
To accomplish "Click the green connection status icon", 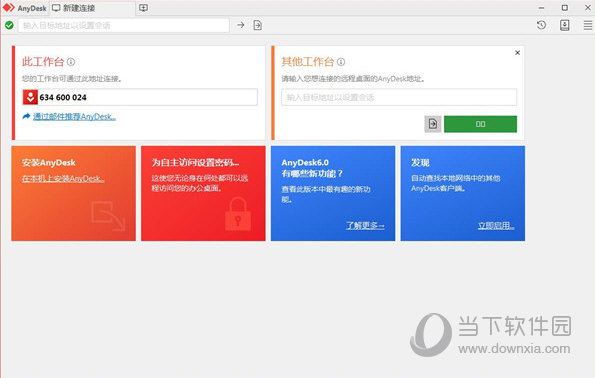I will point(9,25).
